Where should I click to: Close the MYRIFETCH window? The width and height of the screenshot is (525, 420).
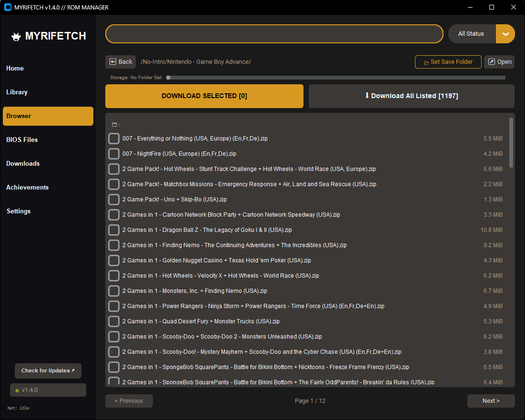coord(513,7)
